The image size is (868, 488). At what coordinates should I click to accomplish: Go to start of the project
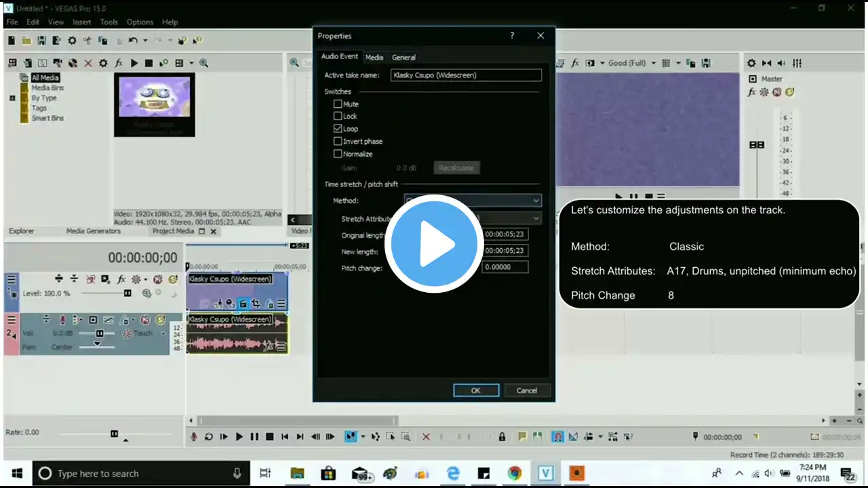coord(285,437)
